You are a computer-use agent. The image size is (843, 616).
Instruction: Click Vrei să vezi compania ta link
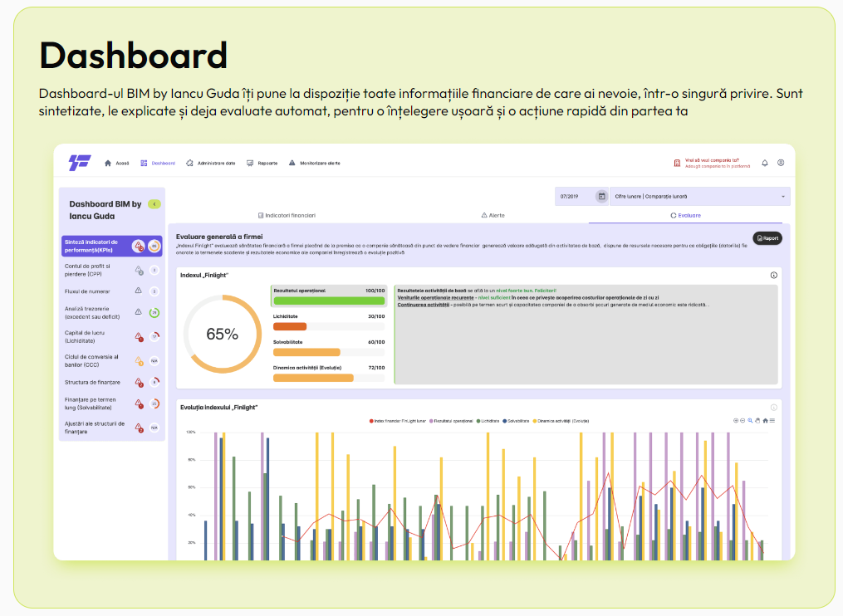[x=712, y=160]
